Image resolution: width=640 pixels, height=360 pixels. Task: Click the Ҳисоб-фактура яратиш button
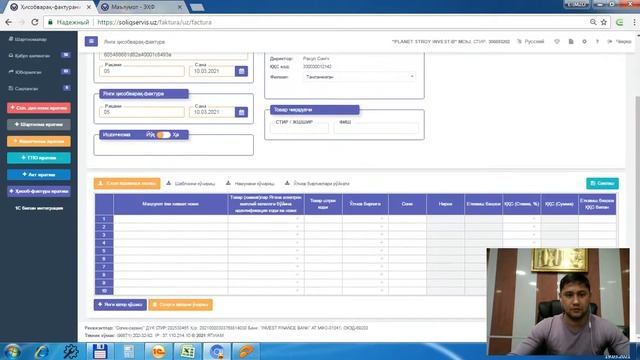coord(39,191)
